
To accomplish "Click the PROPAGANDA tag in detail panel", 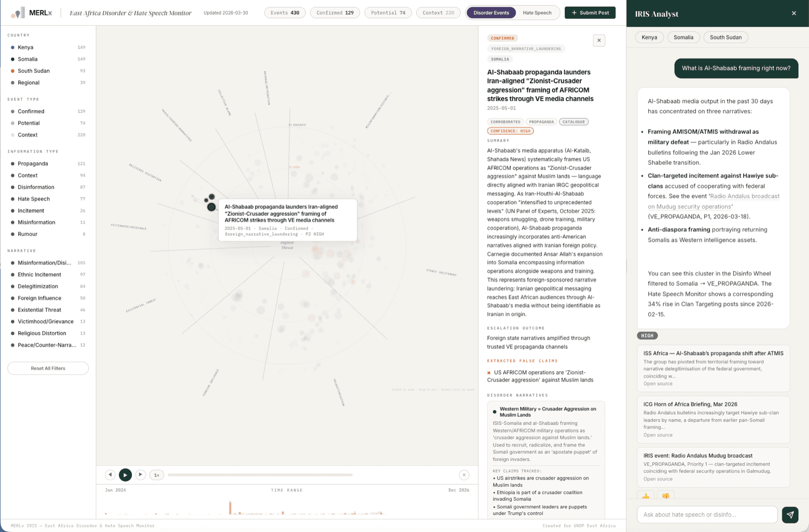I will (541, 122).
